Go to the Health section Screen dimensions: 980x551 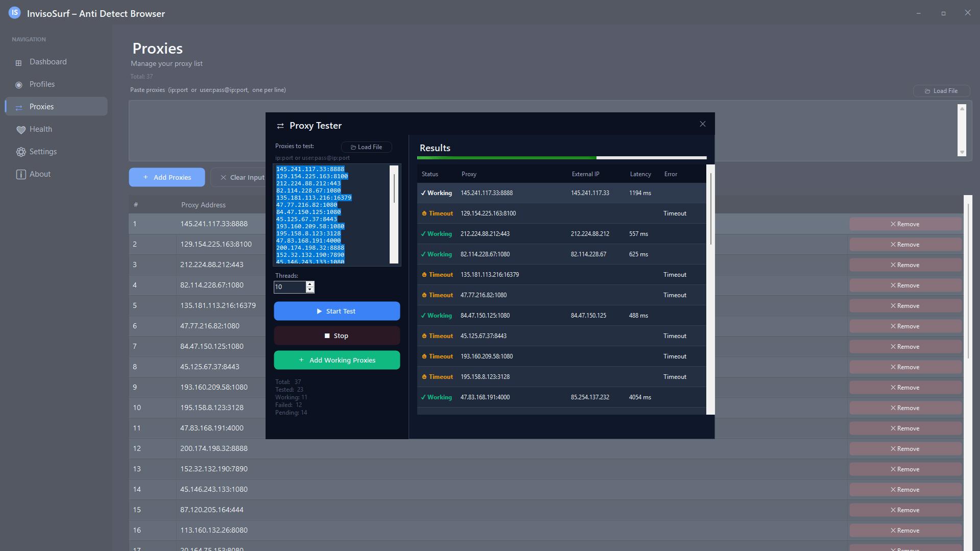click(56, 129)
